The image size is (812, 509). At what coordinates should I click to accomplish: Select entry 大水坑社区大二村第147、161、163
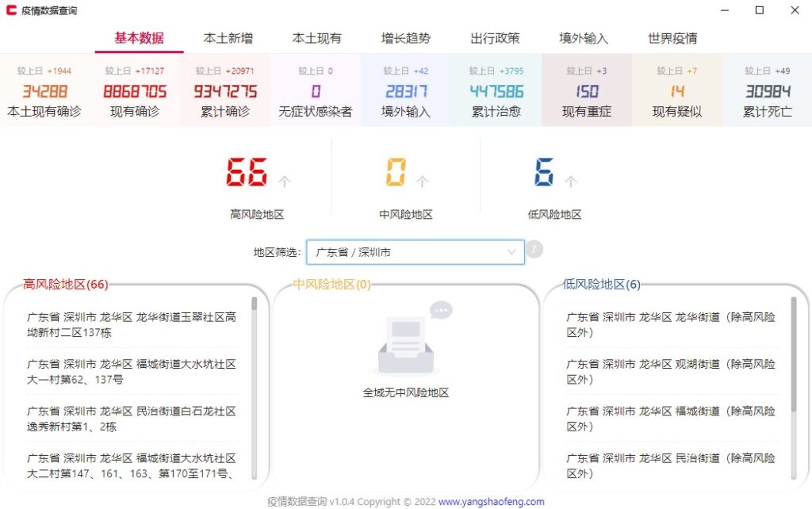(x=132, y=465)
